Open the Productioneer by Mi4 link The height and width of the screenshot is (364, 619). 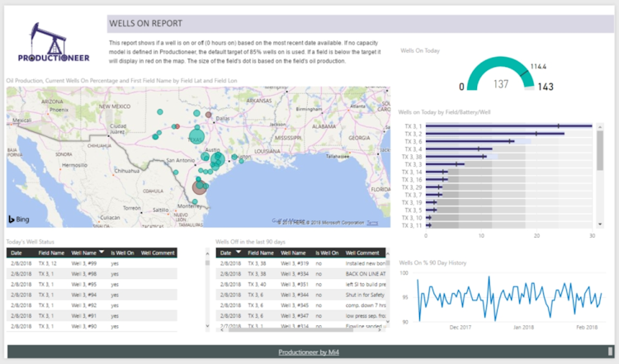tap(309, 352)
